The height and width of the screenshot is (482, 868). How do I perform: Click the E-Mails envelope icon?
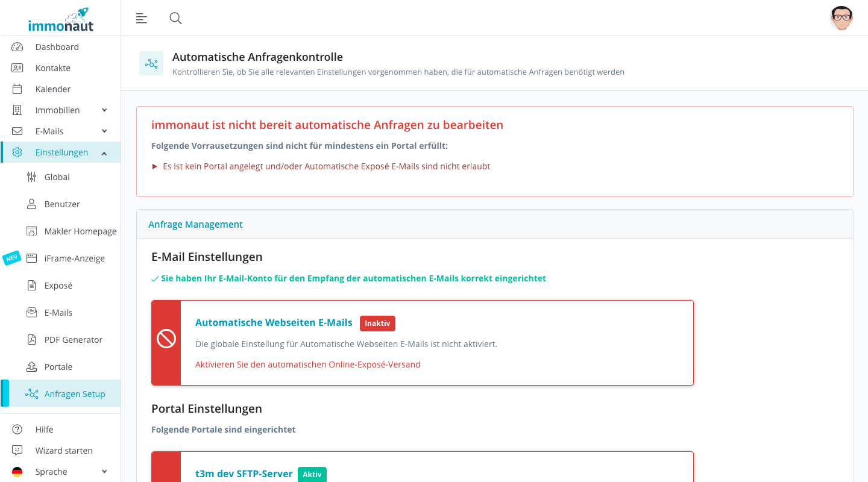coord(17,131)
